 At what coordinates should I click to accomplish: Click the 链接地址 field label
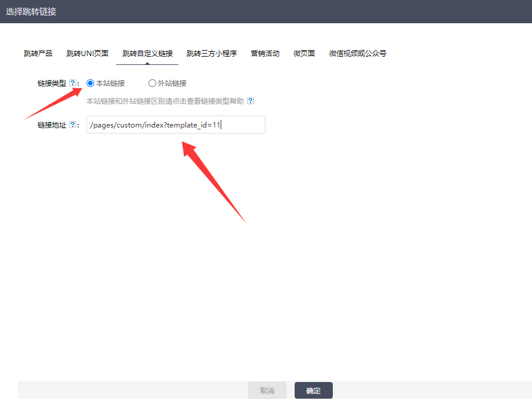point(52,125)
